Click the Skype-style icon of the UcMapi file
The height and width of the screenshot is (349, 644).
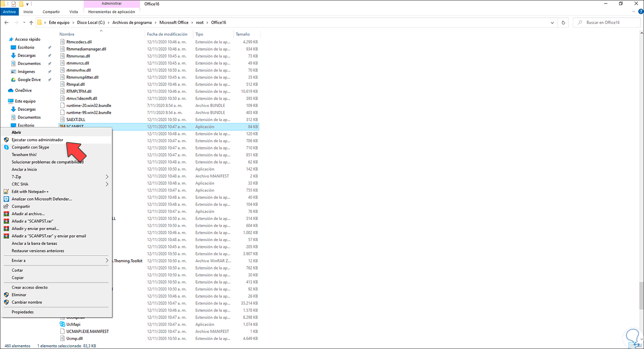pyautogui.click(x=63, y=324)
